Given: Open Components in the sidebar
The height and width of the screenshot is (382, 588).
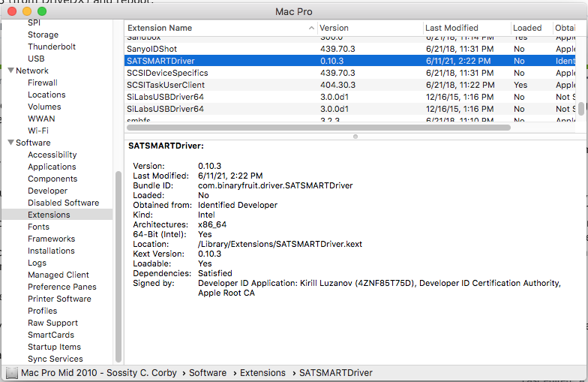Looking at the screenshot, I should point(52,179).
